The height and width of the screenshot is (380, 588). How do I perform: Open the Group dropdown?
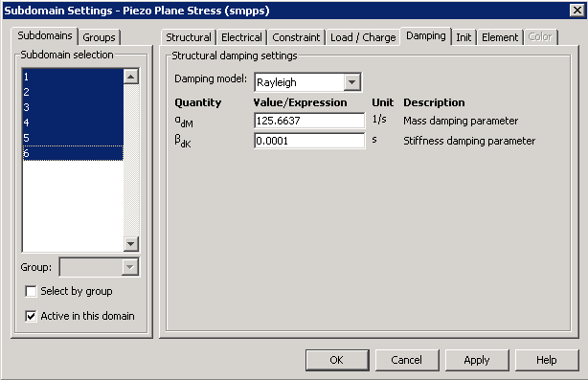point(100,267)
